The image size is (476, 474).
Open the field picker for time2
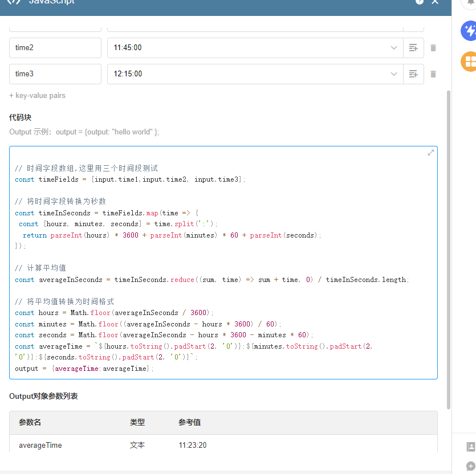[413, 48]
